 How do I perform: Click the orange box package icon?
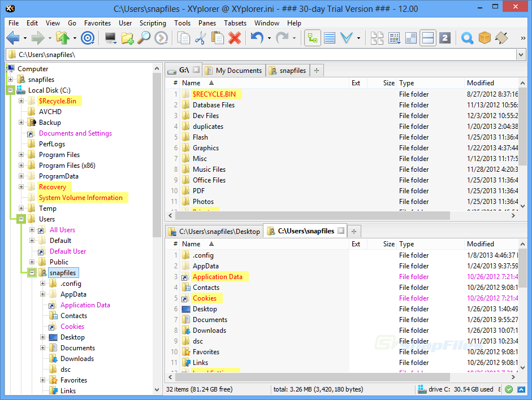tap(485, 38)
